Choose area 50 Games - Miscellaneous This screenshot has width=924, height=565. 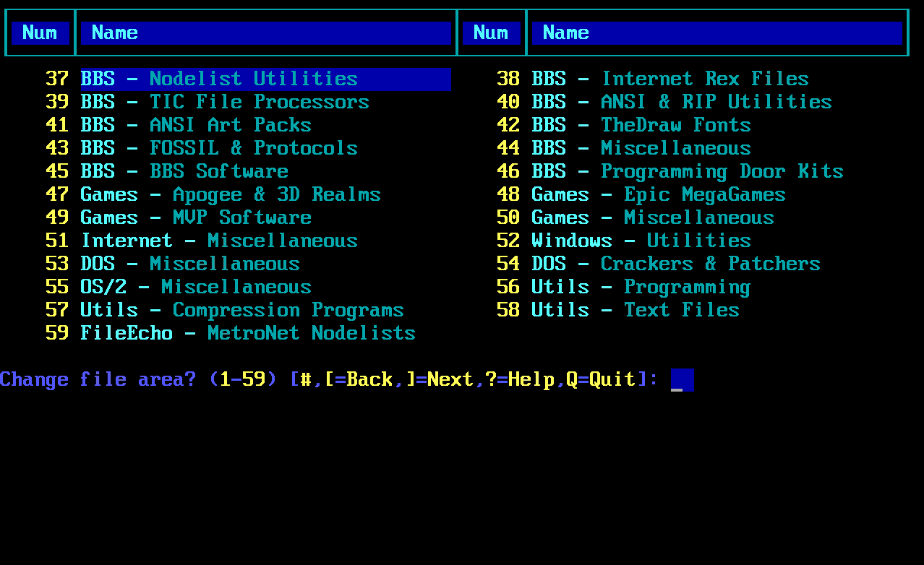click(636, 217)
